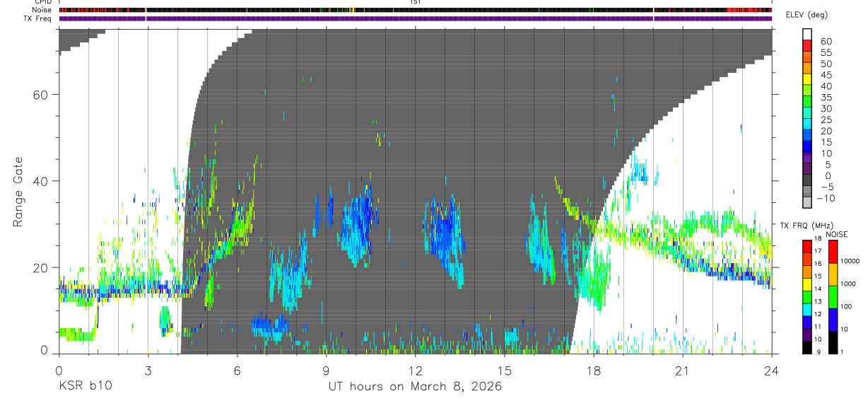Viewport: 868px width, 401px height.
Task: Click the black 9–10 MHz TX FRQ swatch
Action: coord(807,347)
